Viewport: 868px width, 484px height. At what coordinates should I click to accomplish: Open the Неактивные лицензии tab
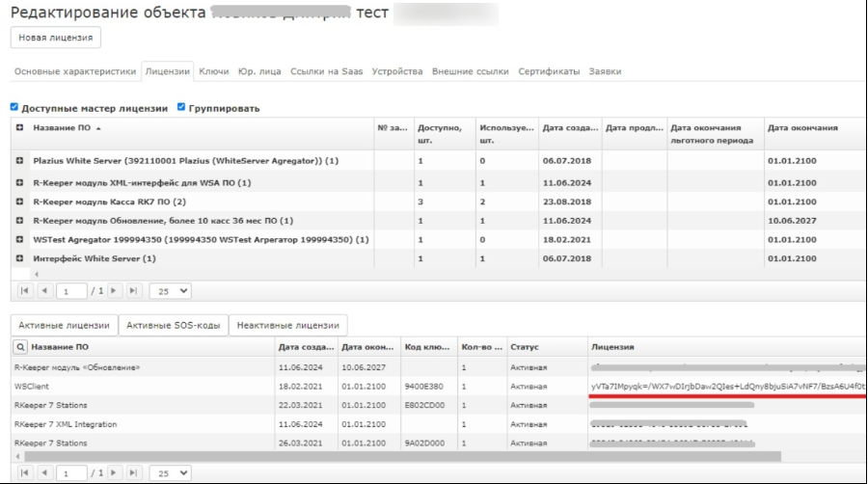287,325
